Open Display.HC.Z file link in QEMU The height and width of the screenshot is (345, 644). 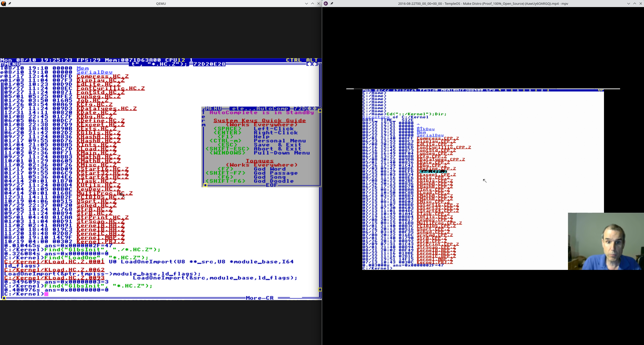101,80
